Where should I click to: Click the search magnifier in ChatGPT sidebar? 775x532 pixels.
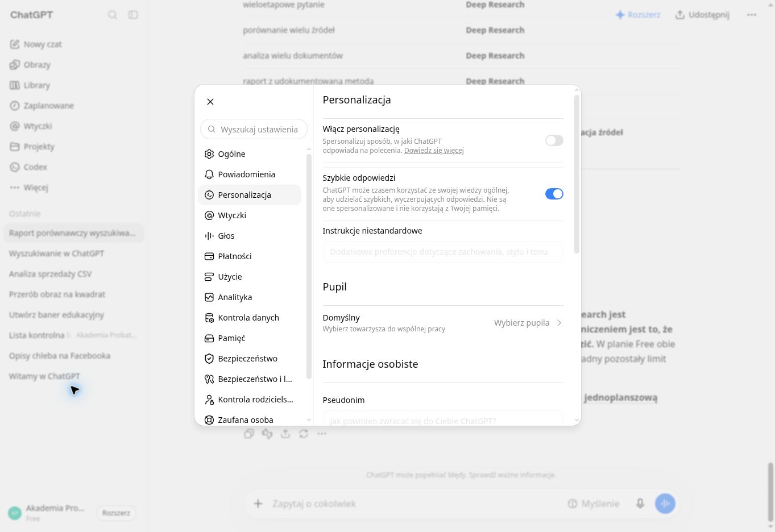113,15
